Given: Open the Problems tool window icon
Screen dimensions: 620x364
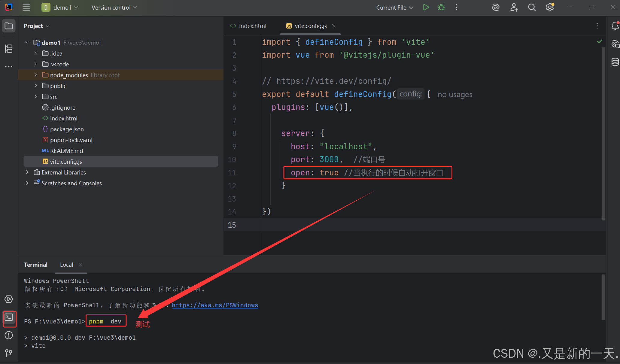Looking at the screenshot, I should coord(9,335).
